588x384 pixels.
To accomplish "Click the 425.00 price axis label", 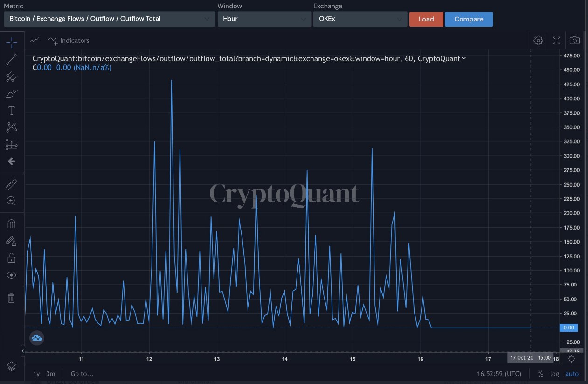I will coord(571,84).
